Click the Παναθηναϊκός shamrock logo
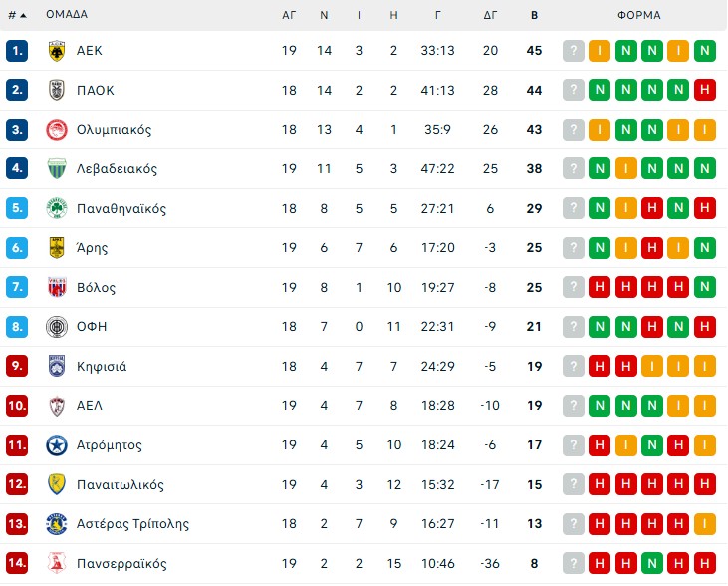Image resolution: width=728 pixels, height=586 pixels. pyautogui.click(x=56, y=208)
